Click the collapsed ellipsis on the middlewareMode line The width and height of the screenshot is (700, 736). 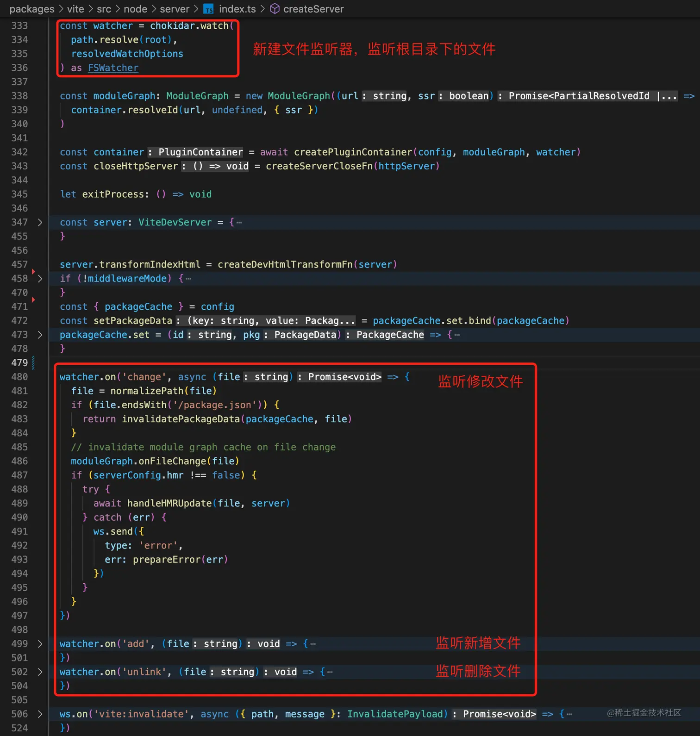coord(188,279)
